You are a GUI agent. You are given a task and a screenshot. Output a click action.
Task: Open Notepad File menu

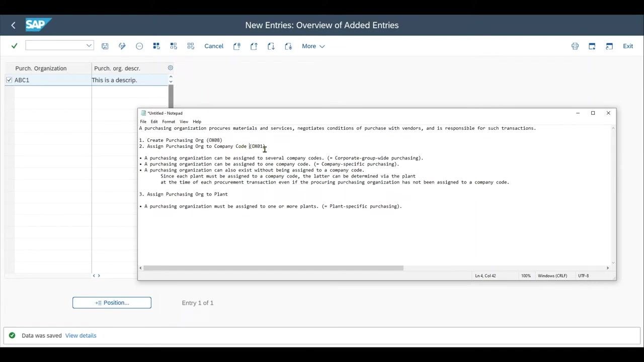tap(143, 122)
